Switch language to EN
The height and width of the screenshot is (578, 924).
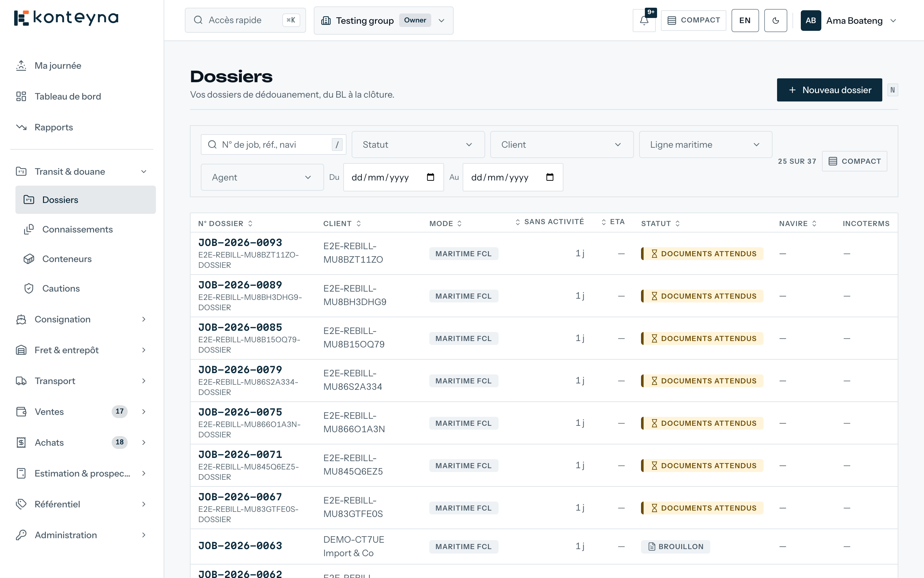click(x=745, y=21)
